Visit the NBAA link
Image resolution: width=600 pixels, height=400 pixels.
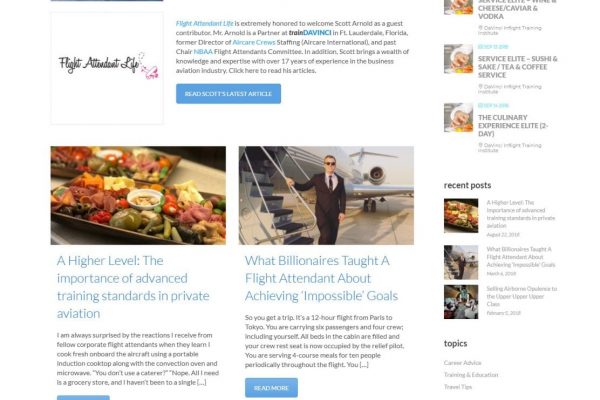point(203,51)
